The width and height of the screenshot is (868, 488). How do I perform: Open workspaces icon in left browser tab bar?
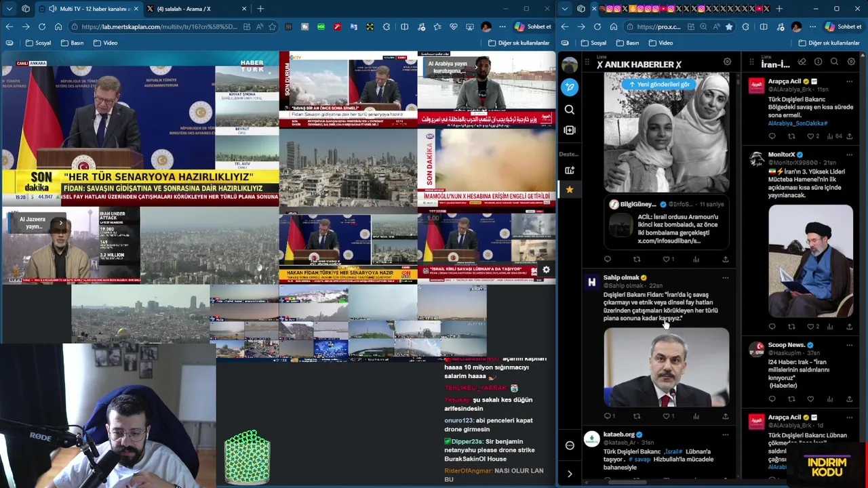tap(26, 9)
